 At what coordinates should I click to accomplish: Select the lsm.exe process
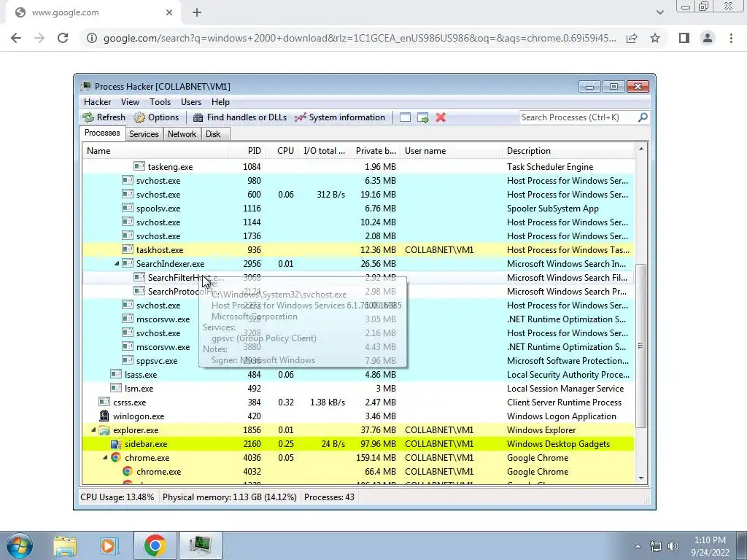358,389
